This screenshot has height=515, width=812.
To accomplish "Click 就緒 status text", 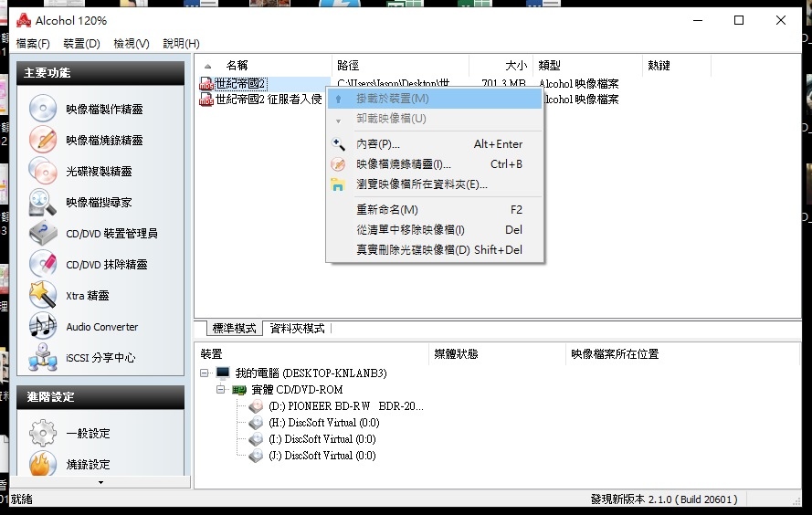I will tap(22, 499).
